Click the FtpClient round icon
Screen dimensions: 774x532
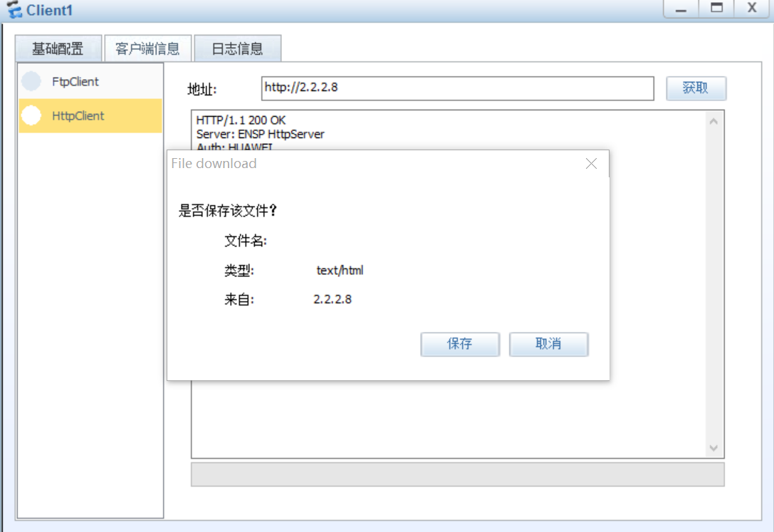point(31,81)
